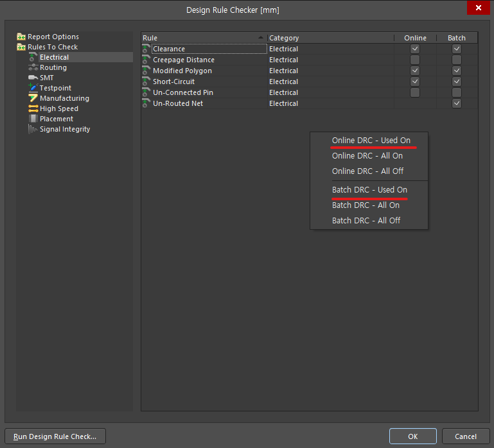Choose Online DRC - All On

369,156
